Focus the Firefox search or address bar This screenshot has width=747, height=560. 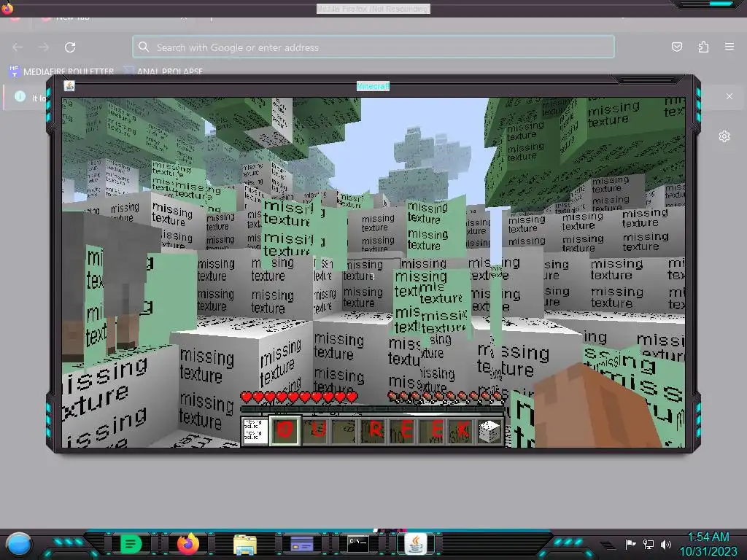click(x=373, y=47)
